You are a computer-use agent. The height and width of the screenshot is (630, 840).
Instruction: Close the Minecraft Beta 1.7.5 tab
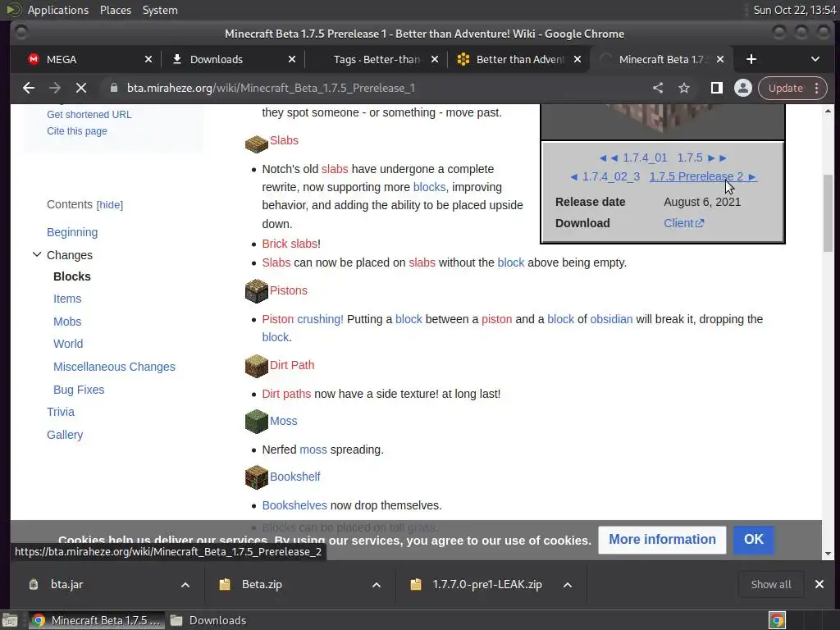click(x=720, y=59)
